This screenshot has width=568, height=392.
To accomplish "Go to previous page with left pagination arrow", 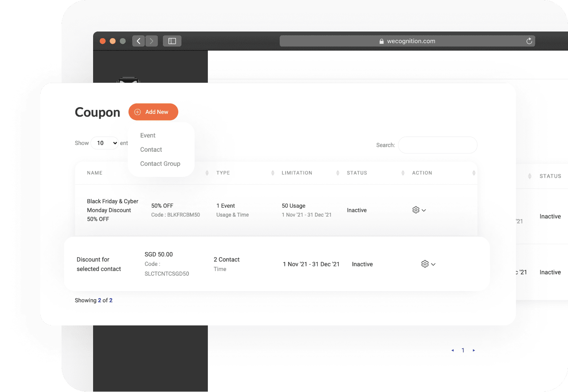I will [x=452, y=350].
